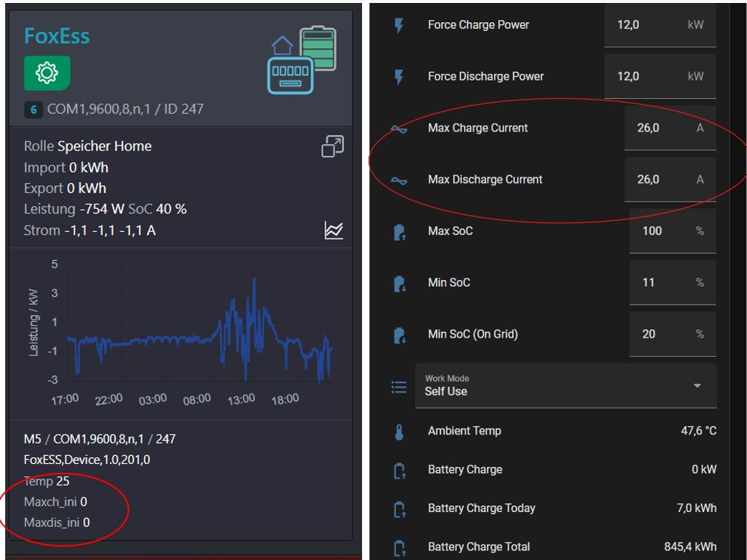Click the Battery Charge row label
This screenshot has width=747, height=560.
pos(465,470)
